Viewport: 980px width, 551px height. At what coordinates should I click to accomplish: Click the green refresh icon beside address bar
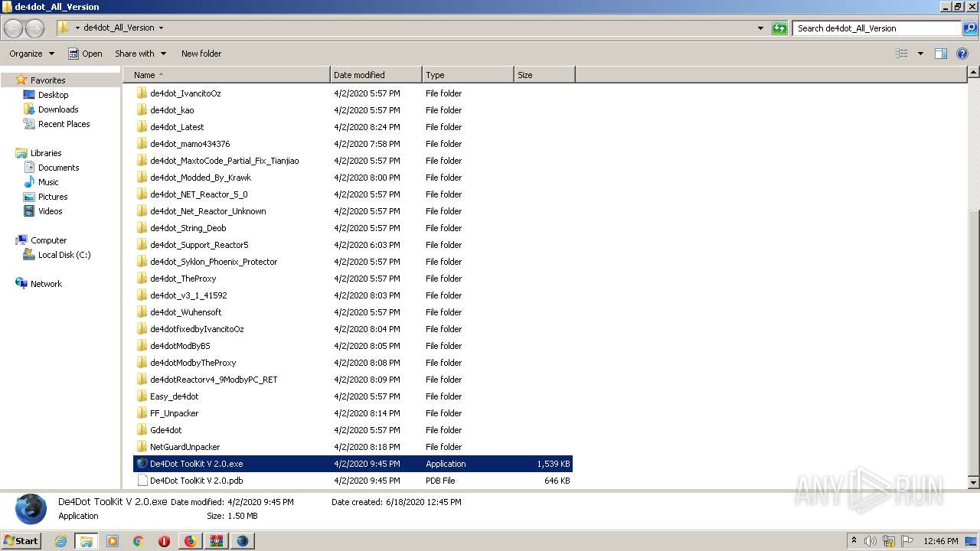tap(779, 28)
